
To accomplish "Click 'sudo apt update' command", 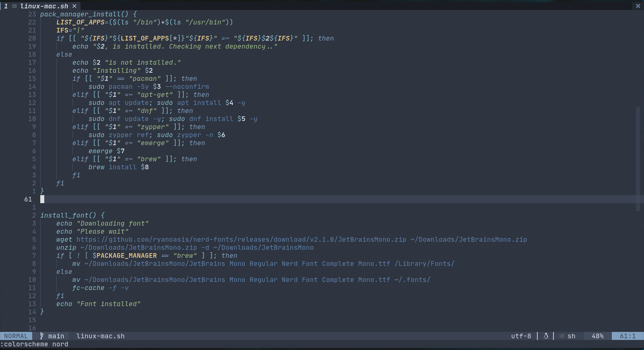I will 119,103.
